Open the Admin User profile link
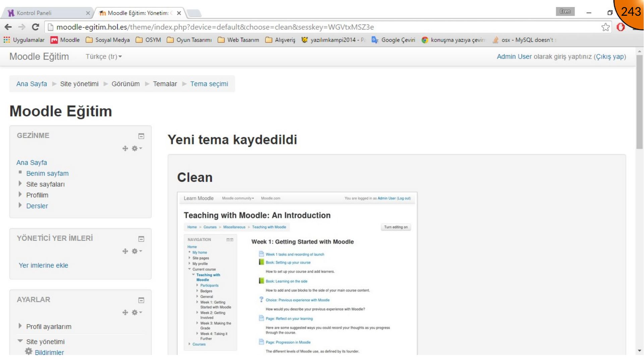 click(x=514, y=57)
